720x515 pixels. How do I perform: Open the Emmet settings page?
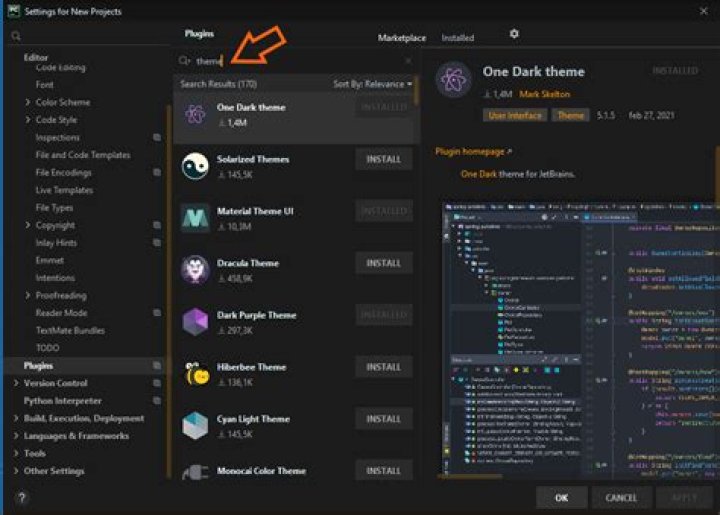pos(50,260)
